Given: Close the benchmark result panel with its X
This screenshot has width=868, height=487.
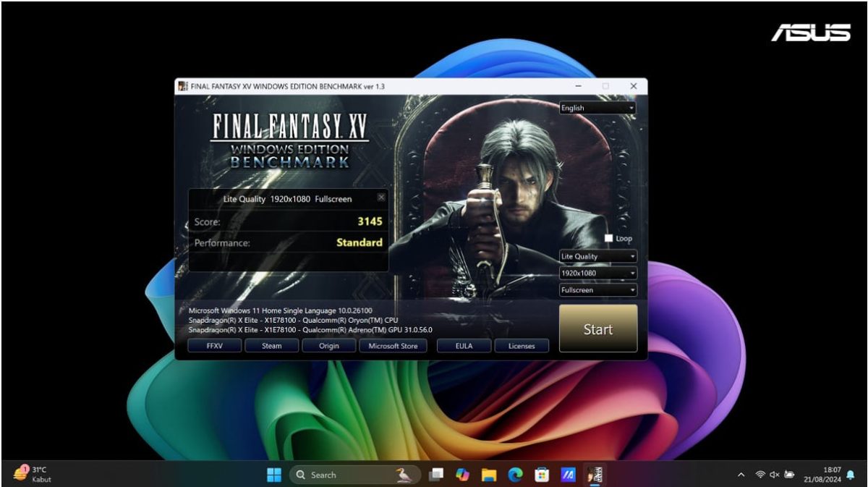Looking at the screenshot, I should tap(381, 197).
